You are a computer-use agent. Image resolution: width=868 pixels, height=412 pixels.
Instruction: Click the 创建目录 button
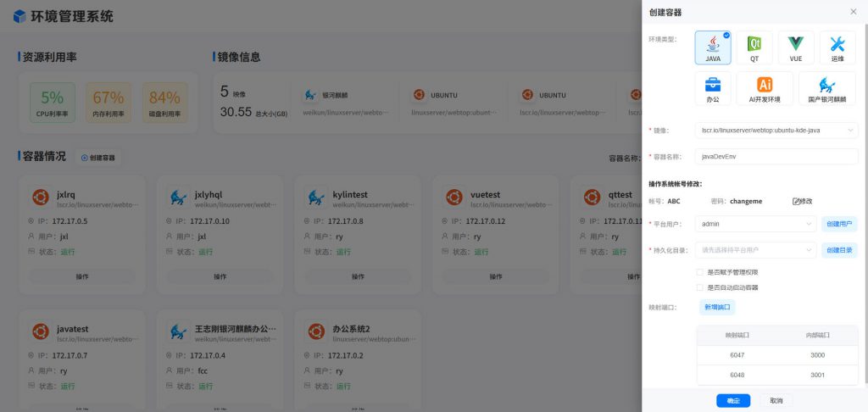(838, 250)
